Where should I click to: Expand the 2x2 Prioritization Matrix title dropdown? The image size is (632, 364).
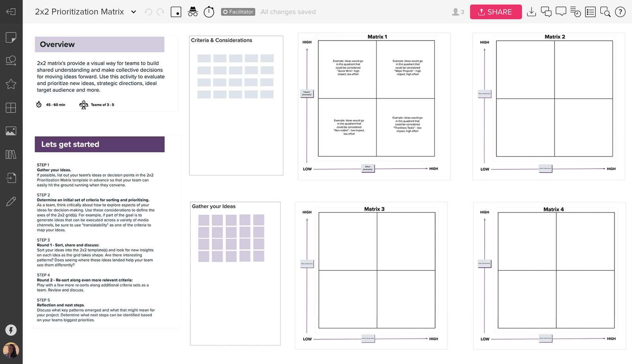coord(134,12)
